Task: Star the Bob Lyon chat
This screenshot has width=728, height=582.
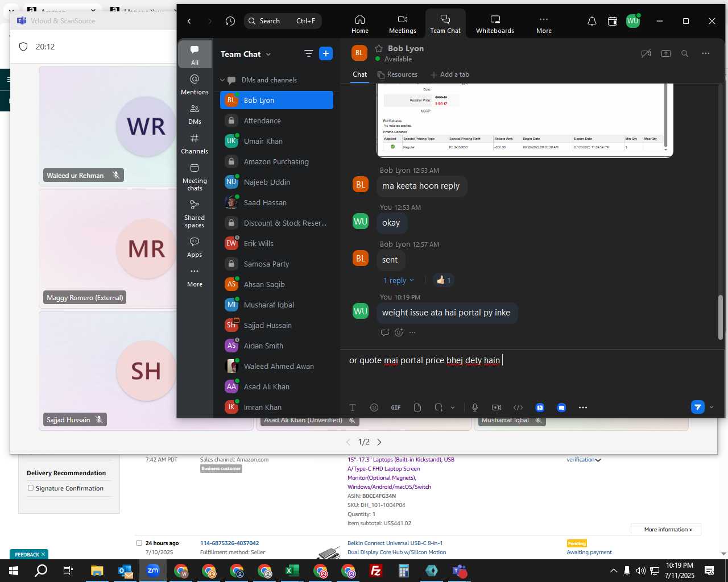Action: [379, 48]
